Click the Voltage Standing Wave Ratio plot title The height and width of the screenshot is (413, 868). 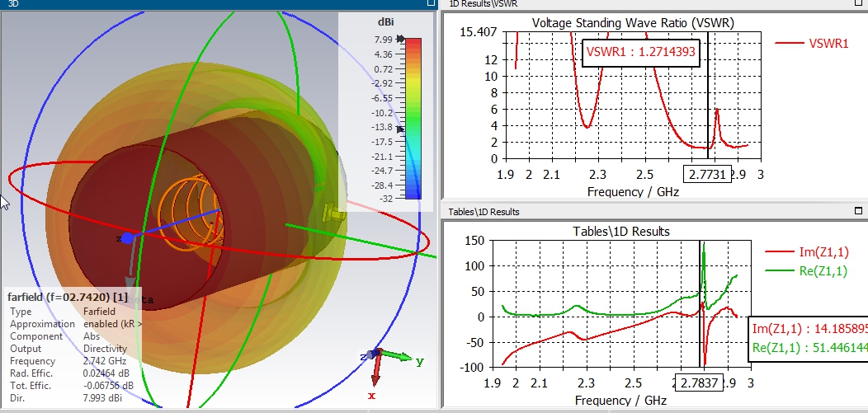[x=633, y=22]
